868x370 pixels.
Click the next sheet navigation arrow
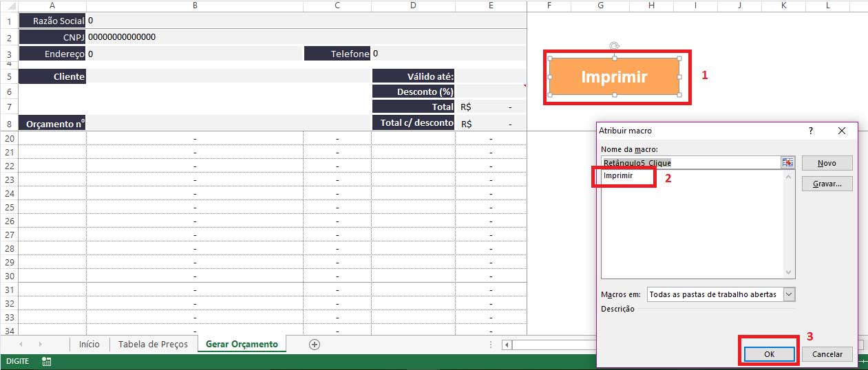coord(40,344)
